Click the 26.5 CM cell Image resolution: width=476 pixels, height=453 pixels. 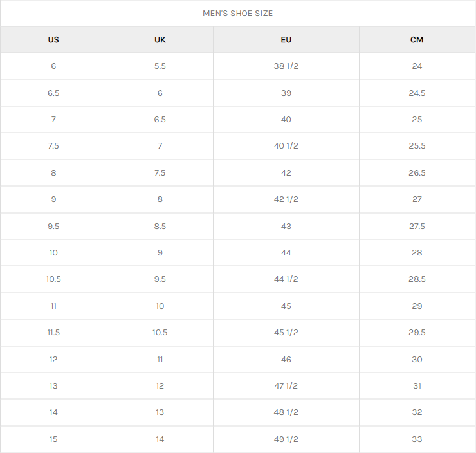417,173
